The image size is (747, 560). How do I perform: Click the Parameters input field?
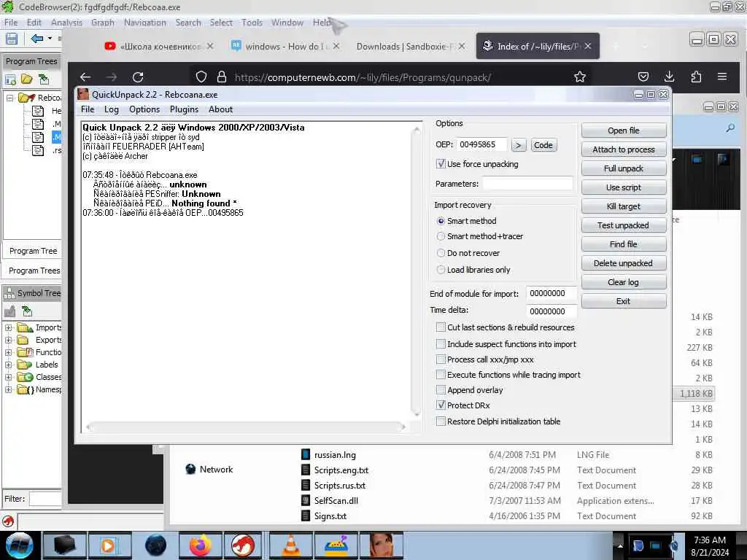pos(527,183)
